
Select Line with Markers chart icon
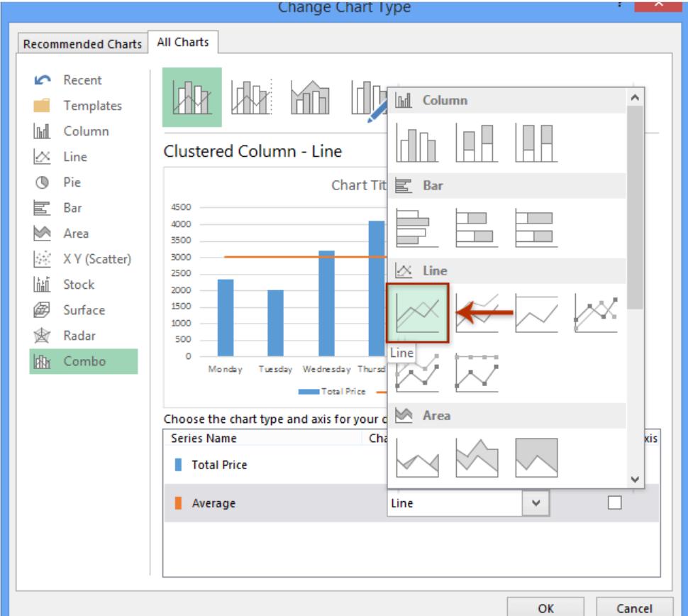(x=596, y=312)
